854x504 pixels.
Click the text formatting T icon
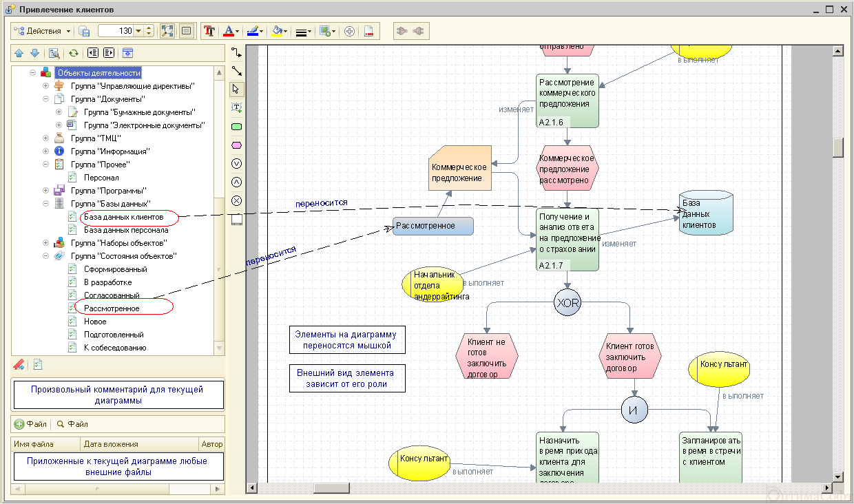pyautogui.click(x=209, y=31)
